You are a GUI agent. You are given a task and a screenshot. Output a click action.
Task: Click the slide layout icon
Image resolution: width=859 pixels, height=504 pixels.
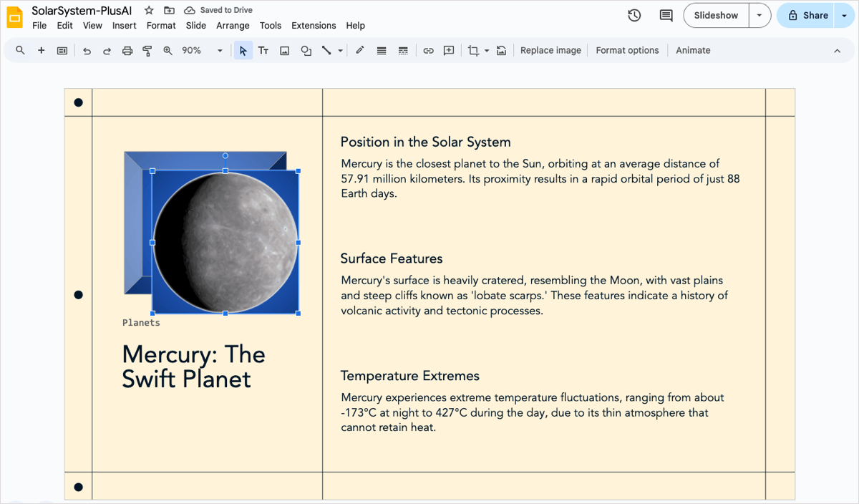click(x=62, y=50)
